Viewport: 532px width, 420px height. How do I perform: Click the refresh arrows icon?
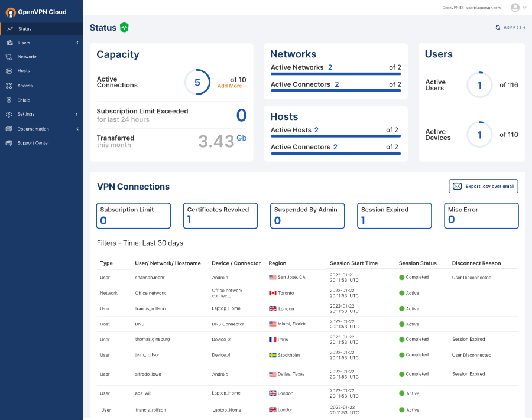click(498, 27)
